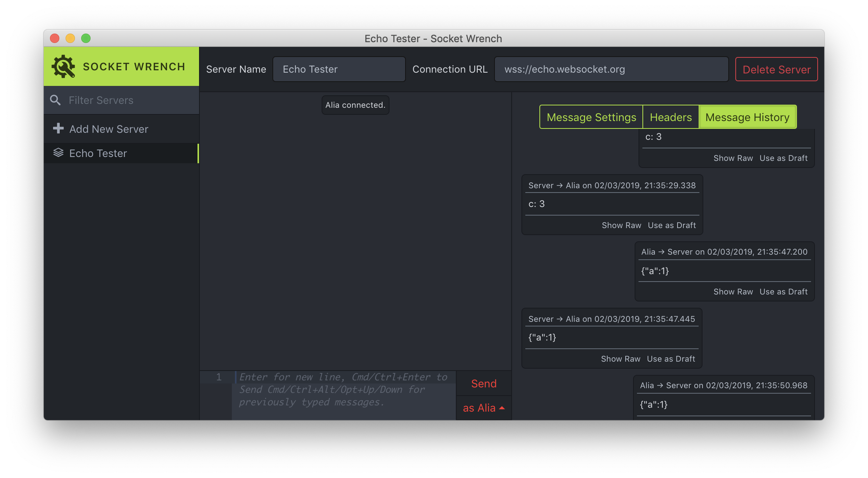Screen dimensions: 868x478
Task: Select Echo Tester server in sidebar
Action: coord(98,153)
